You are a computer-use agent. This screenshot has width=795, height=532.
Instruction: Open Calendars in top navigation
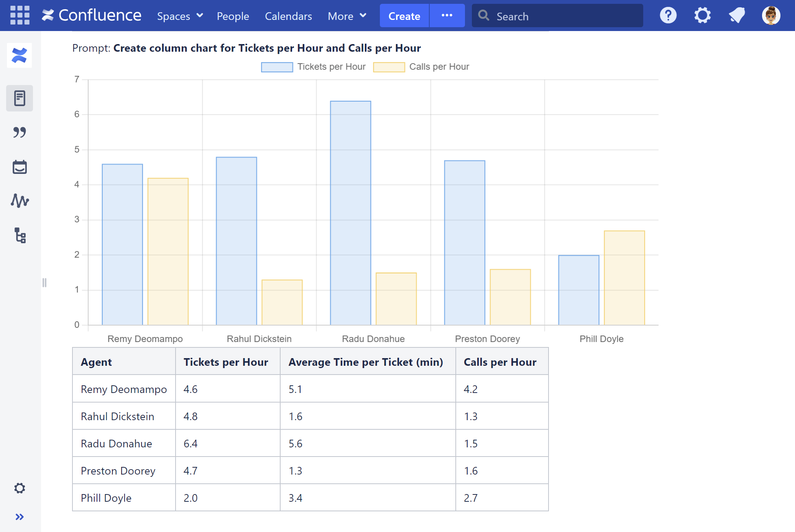(x=288, y=16)
